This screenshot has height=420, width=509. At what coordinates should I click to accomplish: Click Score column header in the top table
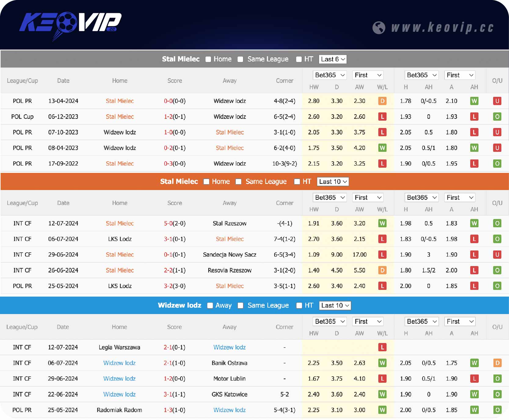pyautogui.click(x=174, y=81)
